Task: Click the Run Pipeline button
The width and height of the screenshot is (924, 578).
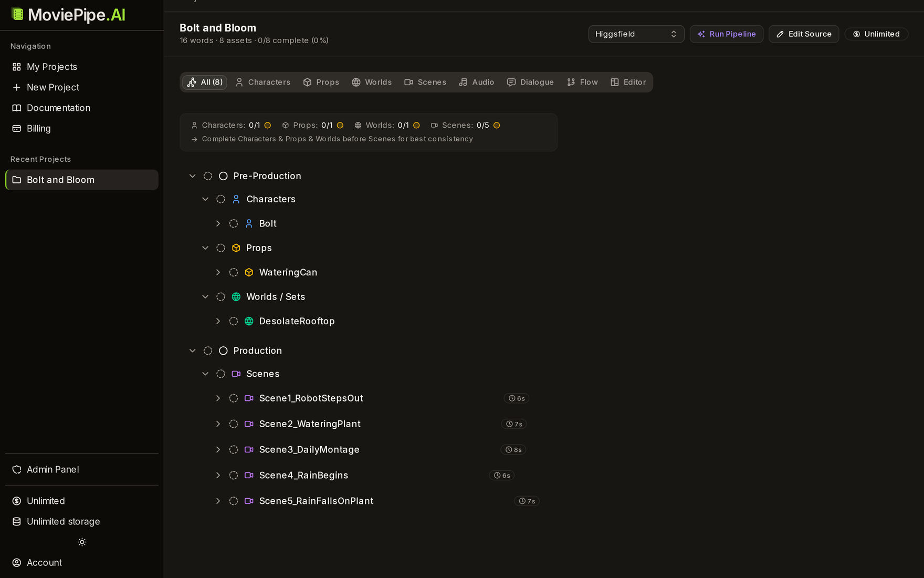Action: [727, 34]
